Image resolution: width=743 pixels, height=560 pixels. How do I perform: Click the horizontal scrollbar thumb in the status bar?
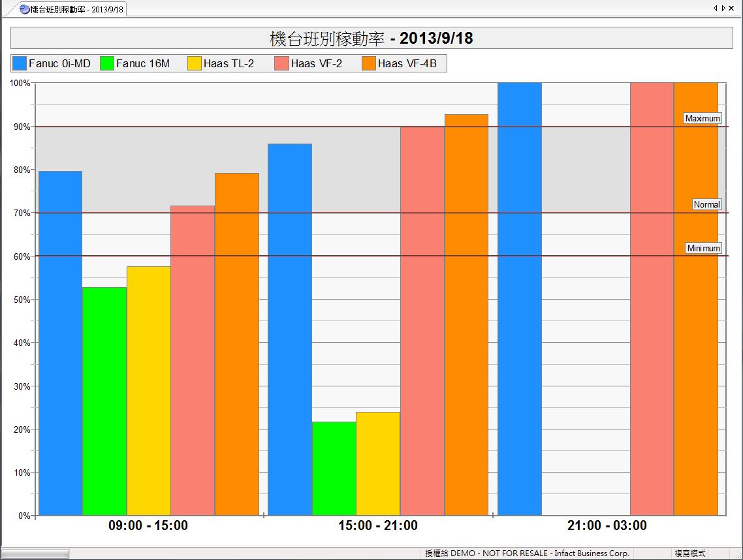(x=35, y=553)
